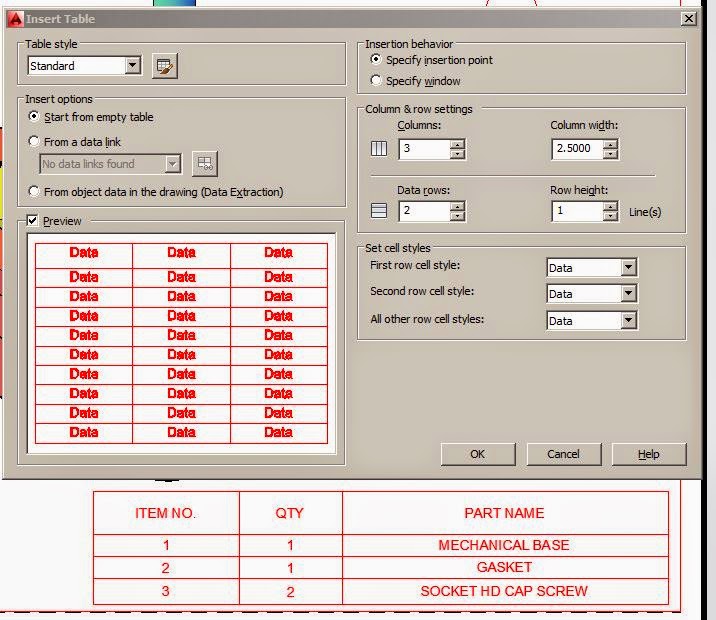Increase Row height with up arrow
716x620 pixels.
[x=611, y=206]
